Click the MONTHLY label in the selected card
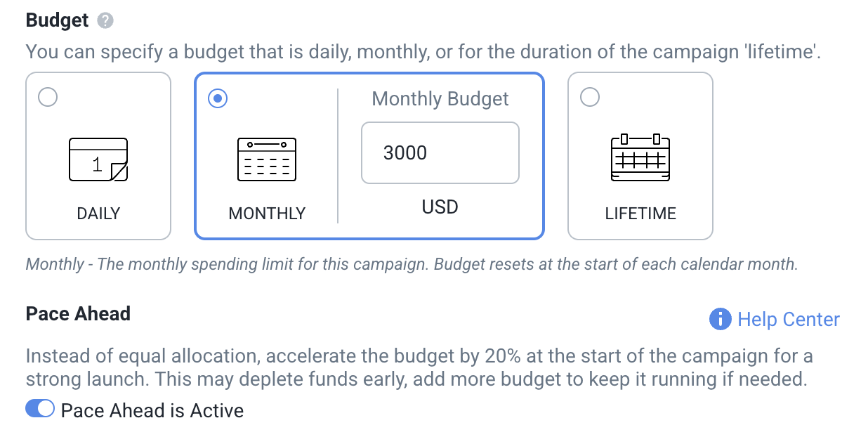Screen dimensions: 868x444 coord(267,214)
